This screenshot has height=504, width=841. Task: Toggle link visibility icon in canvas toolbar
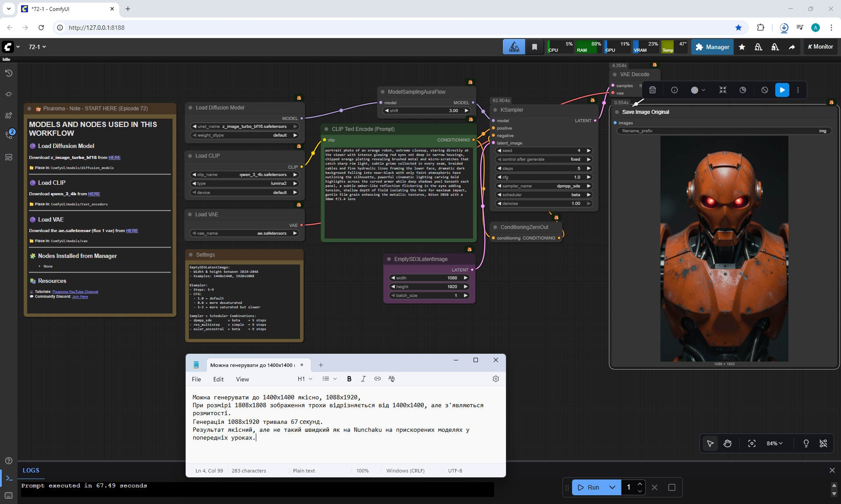click(x=823, y=444)
